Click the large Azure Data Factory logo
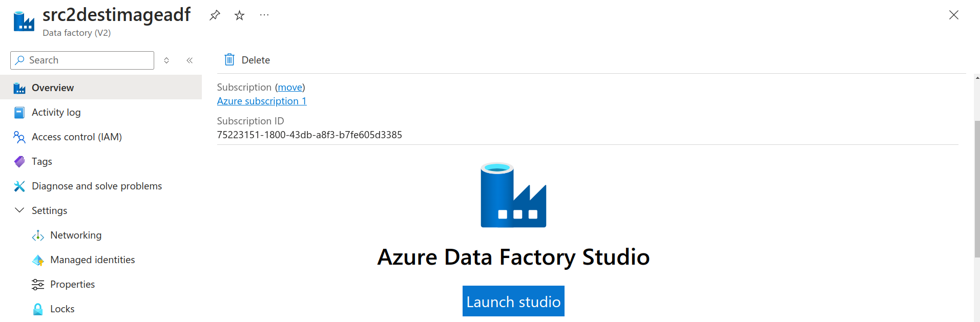 [x=513, y=195]
